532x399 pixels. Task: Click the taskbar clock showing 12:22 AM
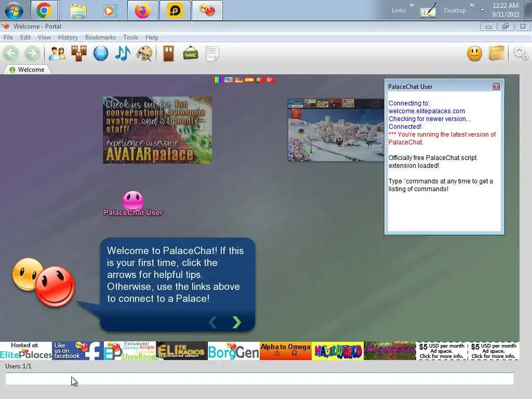pos(506,10)
